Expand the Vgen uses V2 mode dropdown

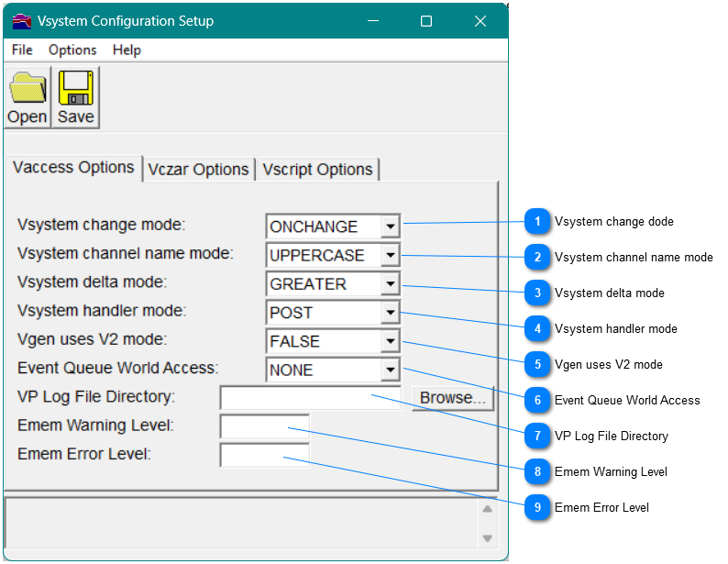click(x=390, y=341)
